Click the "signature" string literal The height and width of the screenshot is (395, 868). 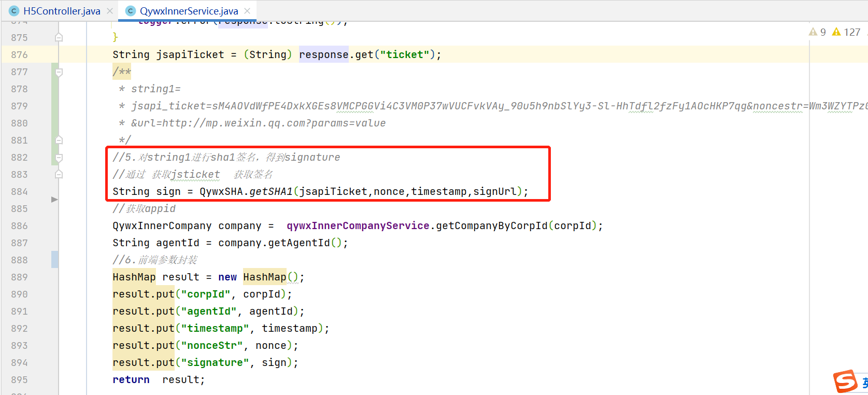[x=215, y=362]
